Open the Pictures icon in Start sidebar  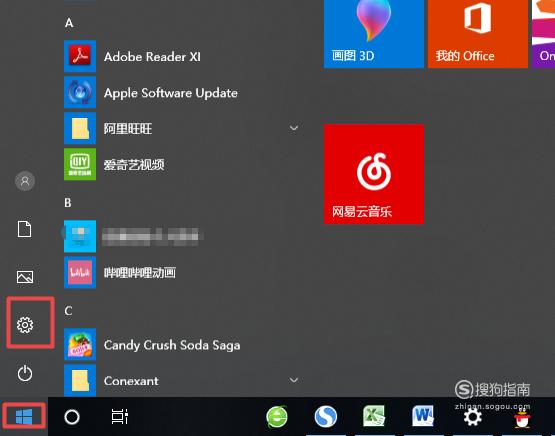pos(25,277)
